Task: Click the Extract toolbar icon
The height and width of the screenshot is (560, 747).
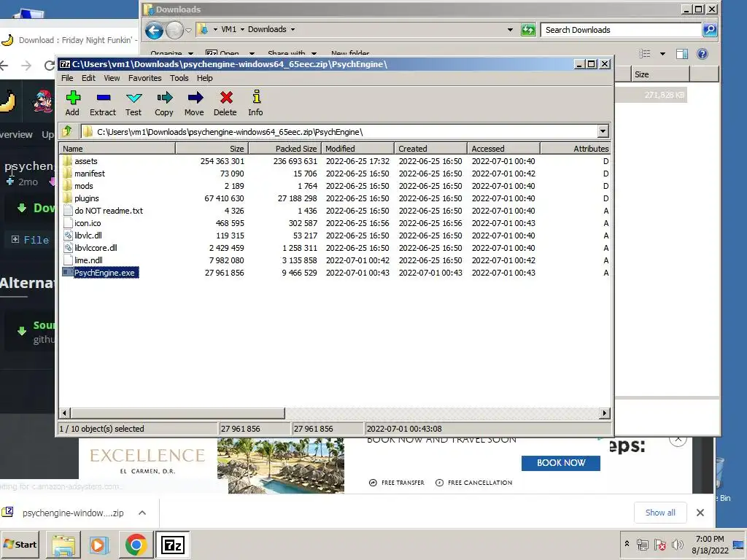Action: tap(103, 103)
